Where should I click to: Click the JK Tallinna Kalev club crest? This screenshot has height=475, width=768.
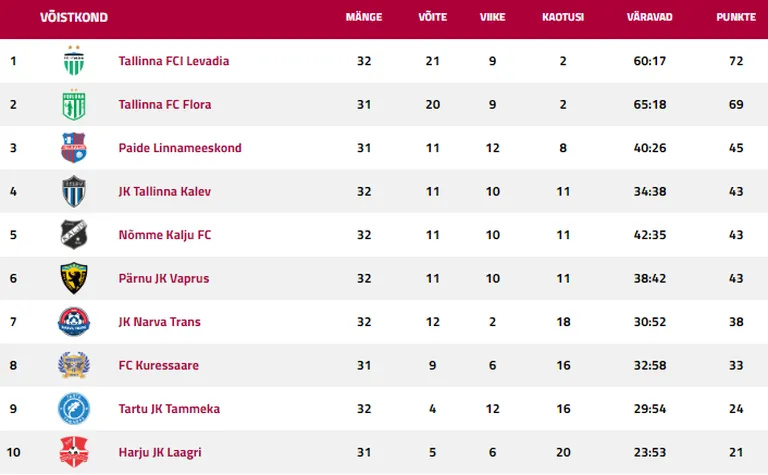click(x=74, y=191)
